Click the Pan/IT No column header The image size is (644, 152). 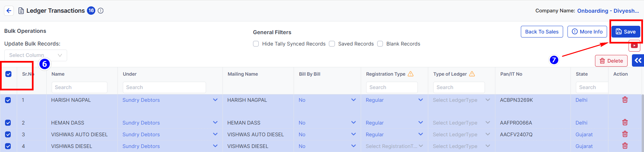511,74
